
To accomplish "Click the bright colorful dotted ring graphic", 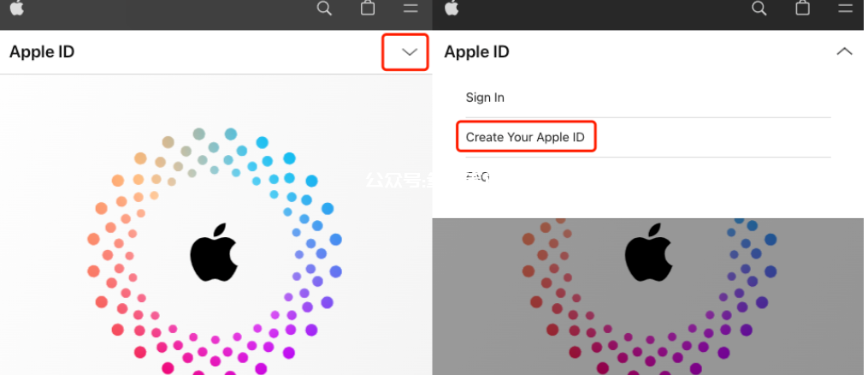I will click(215, 252).
